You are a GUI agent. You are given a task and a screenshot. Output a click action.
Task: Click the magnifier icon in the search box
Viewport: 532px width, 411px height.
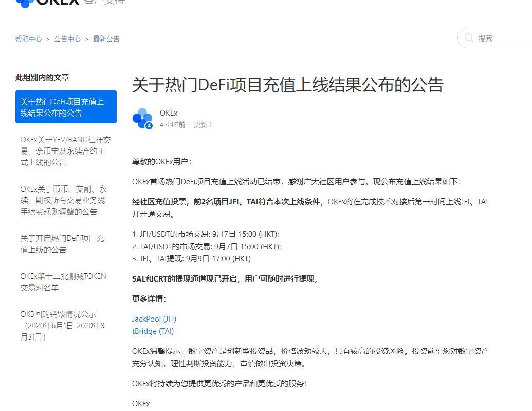tap(469, 39)
